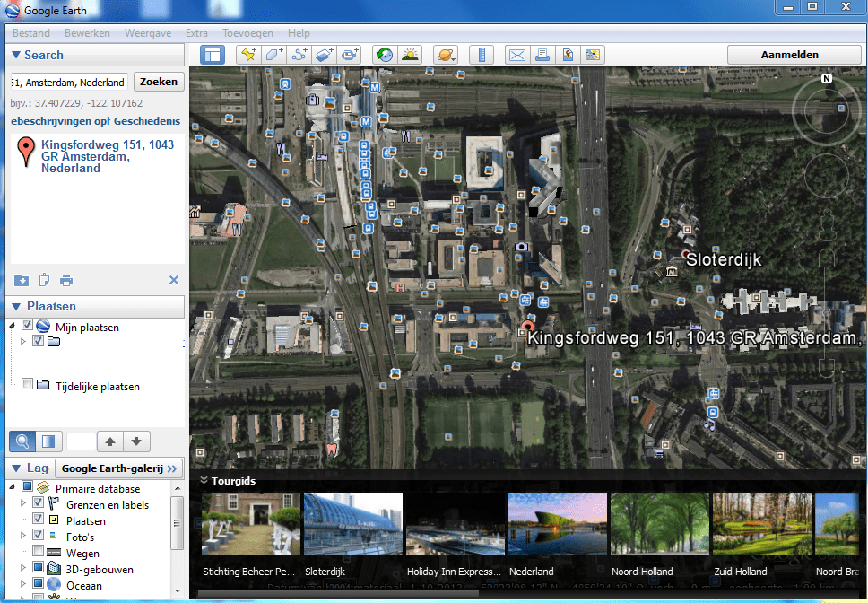Open Kingsfordweg 151 search result link
868x603 pixels.
pyautogui.click(x=108, y=156)
